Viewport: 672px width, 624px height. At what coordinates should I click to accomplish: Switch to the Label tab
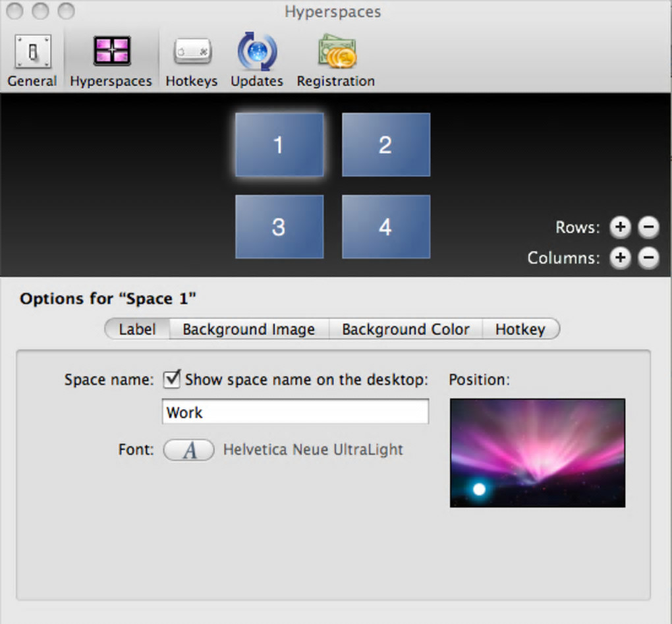(137, 329)
